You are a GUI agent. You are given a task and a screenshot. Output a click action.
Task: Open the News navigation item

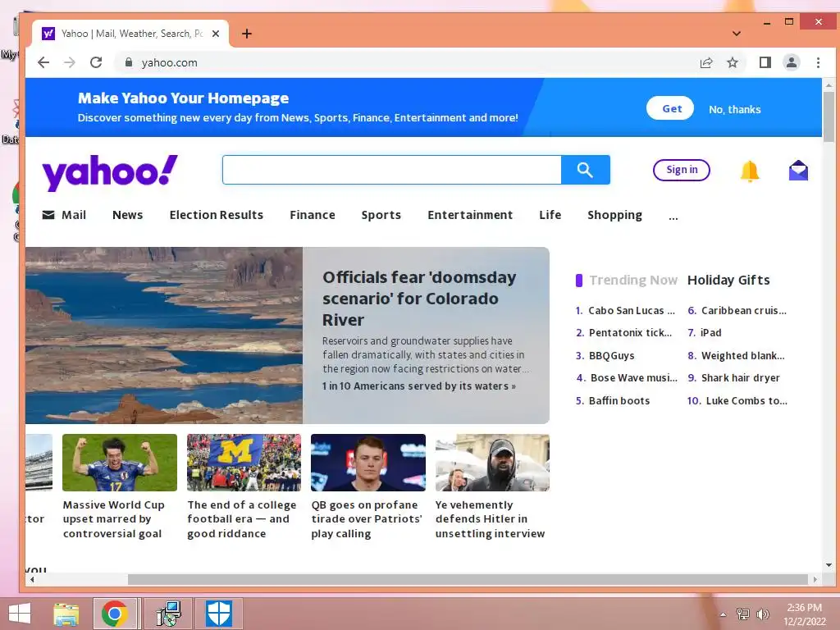pyautogui.click(x=127, y=215)
